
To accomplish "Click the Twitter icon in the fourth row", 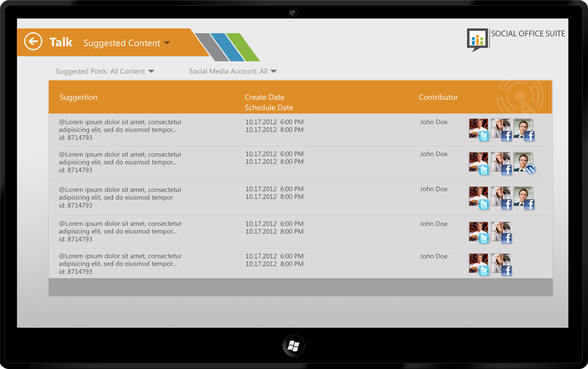I will tap(484, 240).
